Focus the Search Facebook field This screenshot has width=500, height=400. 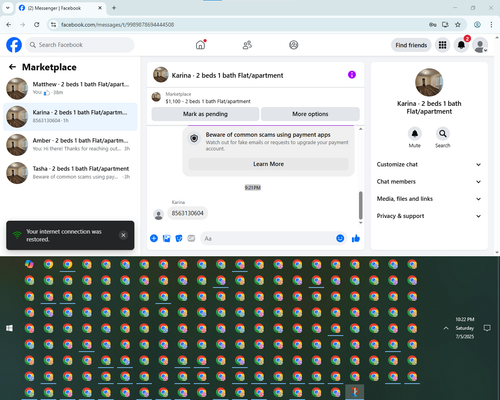pos(80,45)
